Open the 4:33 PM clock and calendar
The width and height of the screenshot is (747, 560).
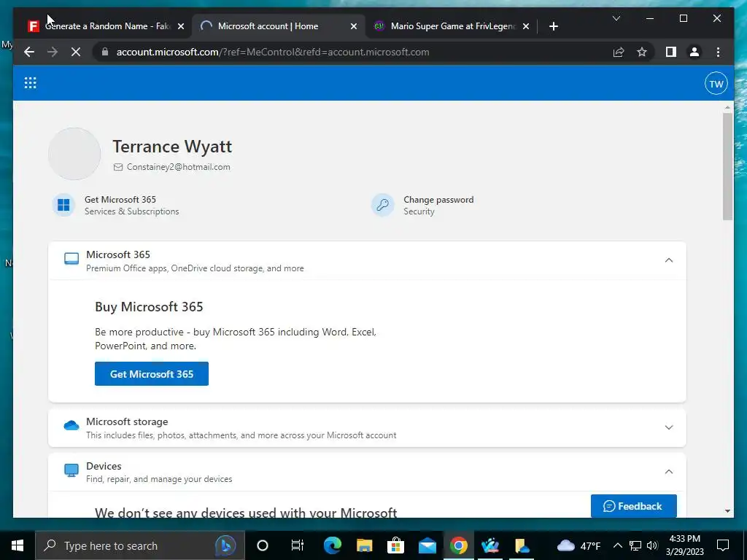684,545
